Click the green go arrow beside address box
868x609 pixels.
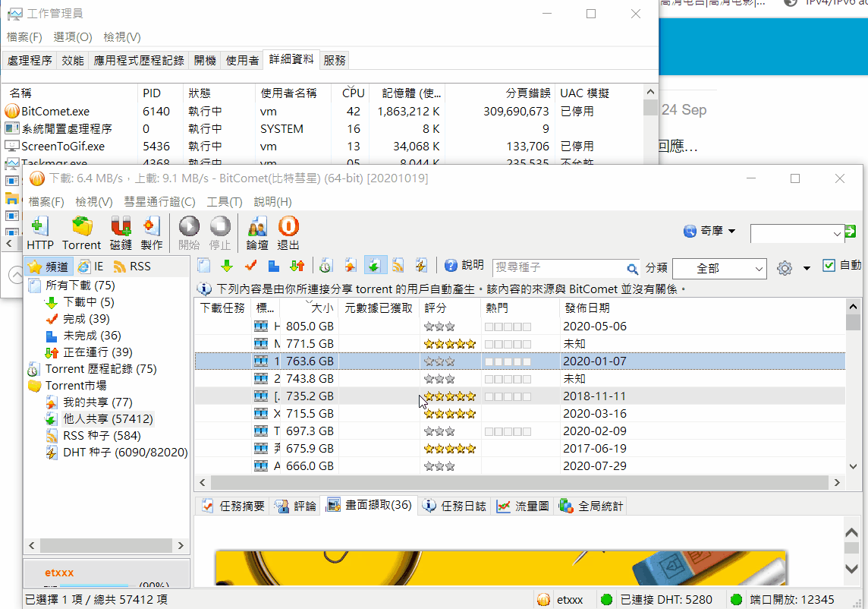point(851,232)
